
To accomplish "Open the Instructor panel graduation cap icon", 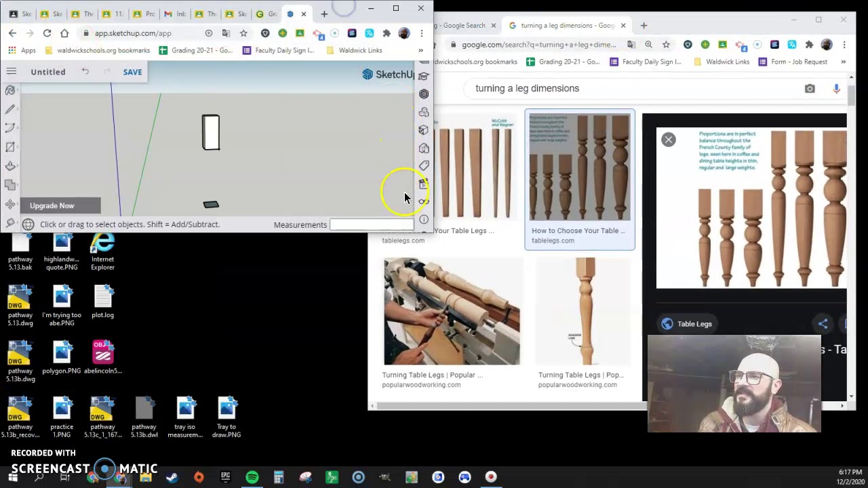I will tap(424, 77).
